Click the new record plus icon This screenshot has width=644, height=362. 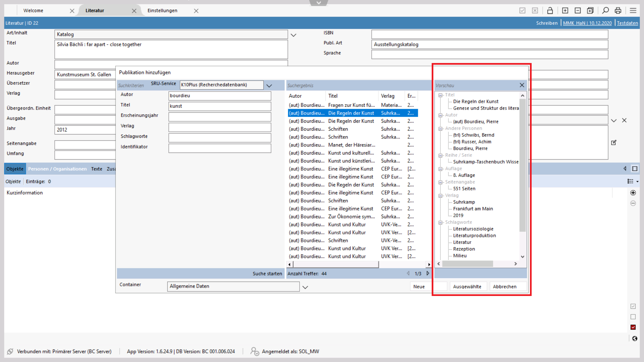[x=565, y=10]
